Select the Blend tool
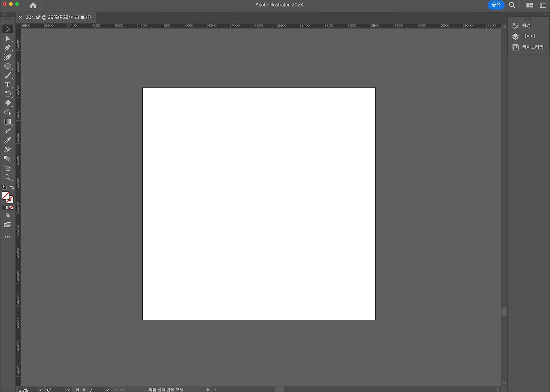The width and height of the screenshot is (550, 392). pyautogui.click(x=8, y=159)
